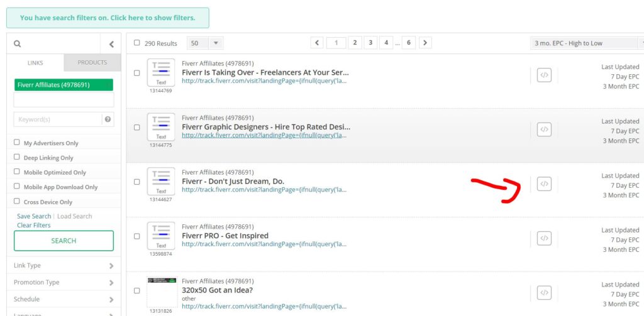Click the Get Code icon for Fiverr Is Taking Over
The image size is (644, 316).
(x=544, y=75)
